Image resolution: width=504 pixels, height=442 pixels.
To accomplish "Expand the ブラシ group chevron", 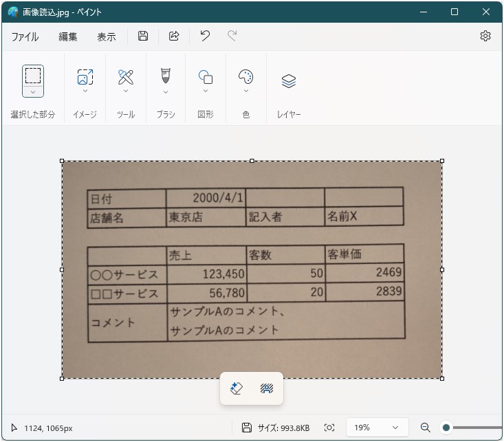I will 166,92.
